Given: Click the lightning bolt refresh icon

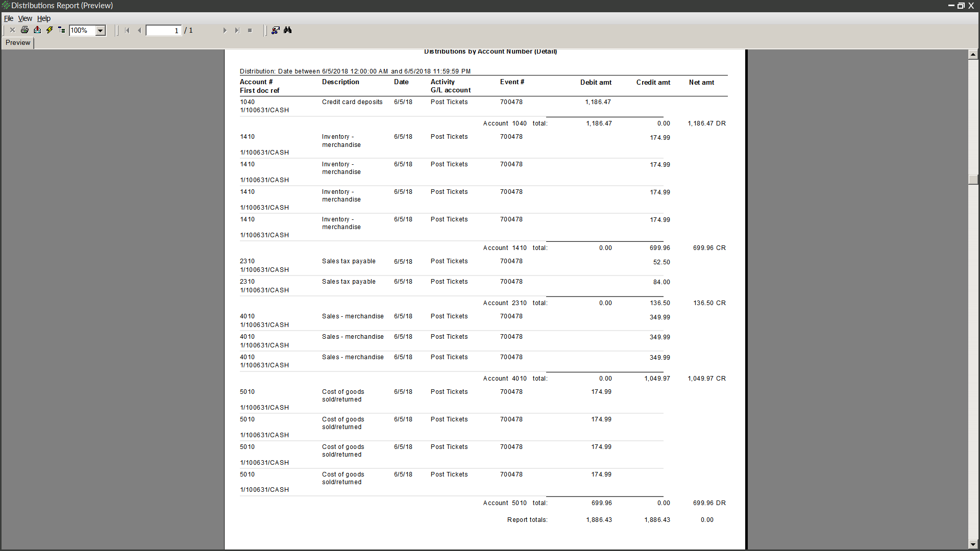Looking at the screenshot, I should coord(50,30).
